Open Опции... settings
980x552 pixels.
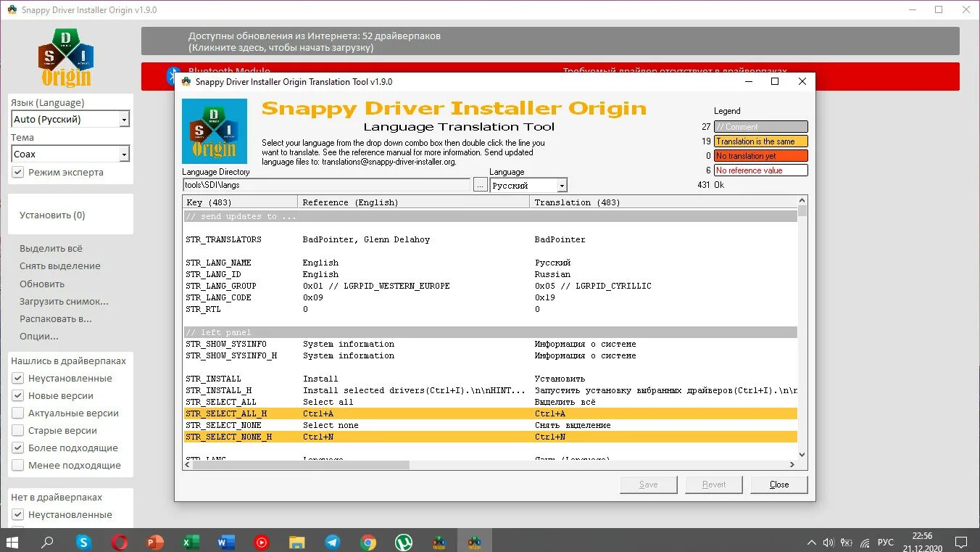click(39, 337)
